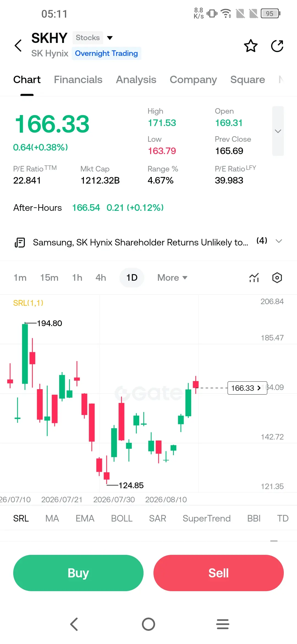297x644 pixels.
Task: Select the 15m timeframe
Action: 49,277
